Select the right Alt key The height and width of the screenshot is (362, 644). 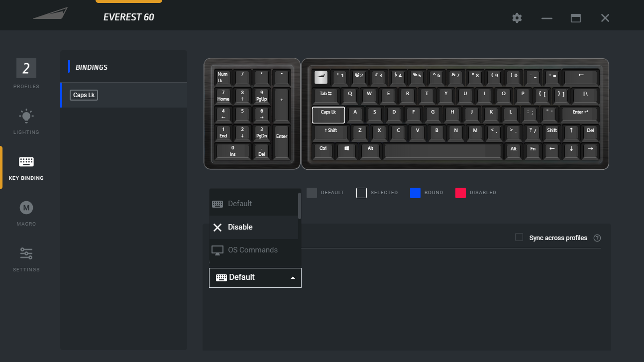pos(514,150)
